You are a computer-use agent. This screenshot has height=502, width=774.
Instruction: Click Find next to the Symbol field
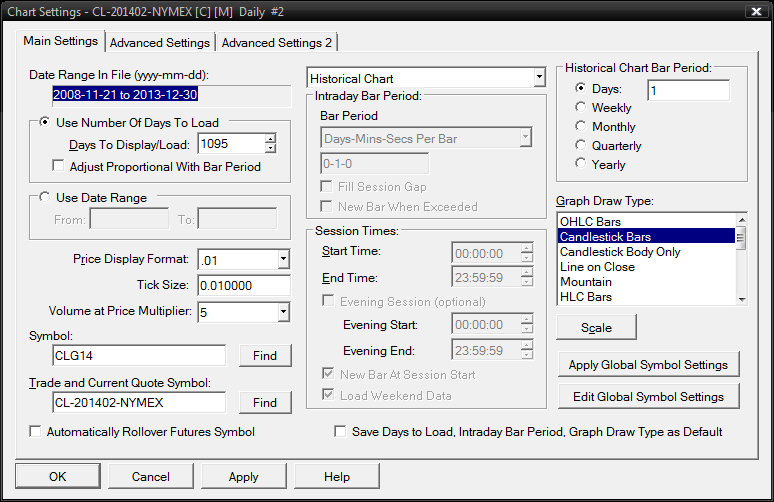click(x=265, y=355)
